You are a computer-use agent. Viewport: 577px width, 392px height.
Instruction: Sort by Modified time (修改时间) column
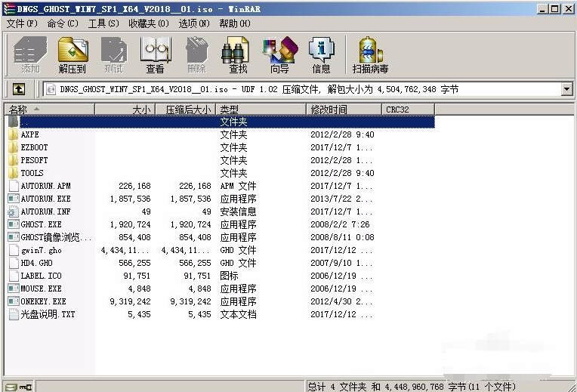pos(344,110)
